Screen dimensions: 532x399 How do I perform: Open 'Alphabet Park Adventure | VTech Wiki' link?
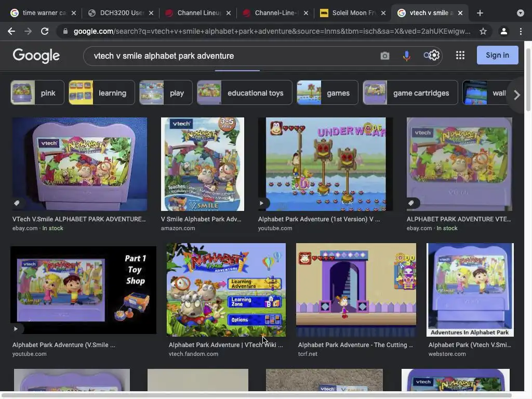pos(225,345)
